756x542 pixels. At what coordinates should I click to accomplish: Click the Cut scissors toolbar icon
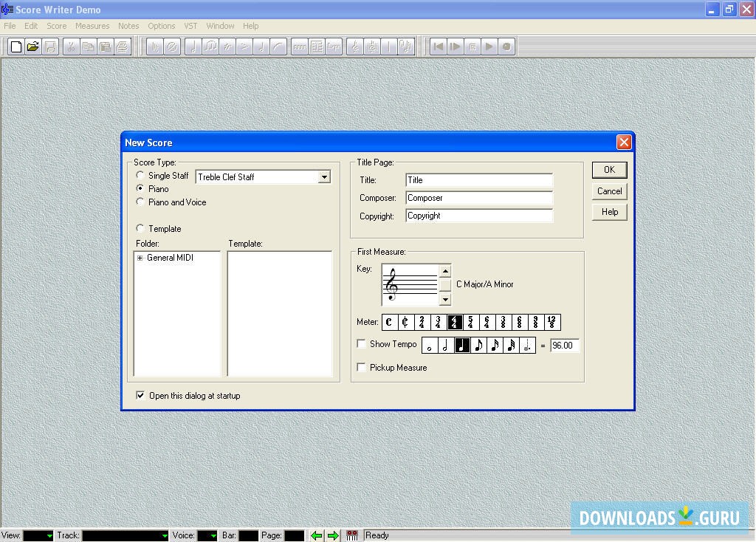click(x=71, y=47)
